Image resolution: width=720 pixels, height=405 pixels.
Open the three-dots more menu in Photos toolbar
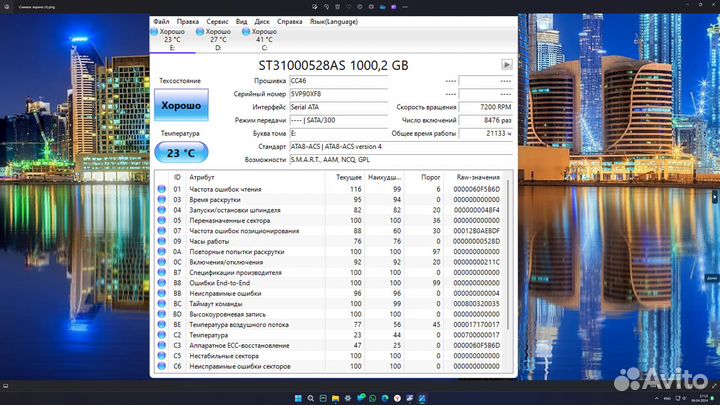click(405, 7)
